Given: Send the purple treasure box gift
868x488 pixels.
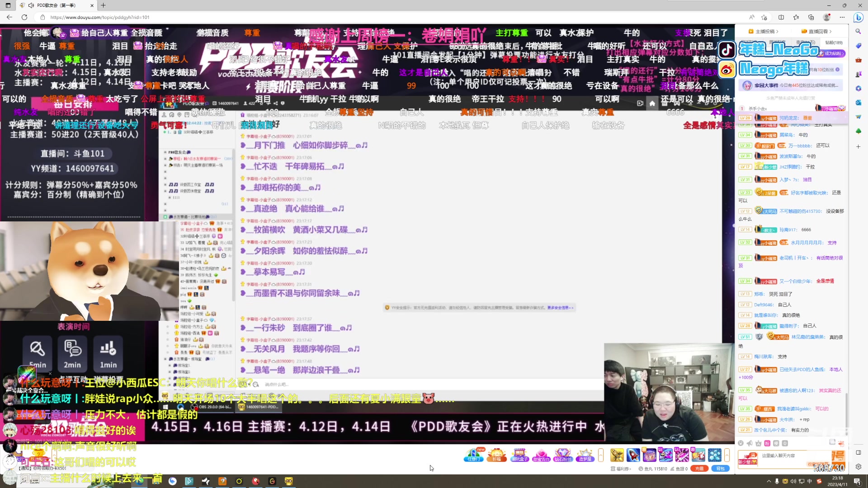Looking at the screenshot, I should coord(649,455).
